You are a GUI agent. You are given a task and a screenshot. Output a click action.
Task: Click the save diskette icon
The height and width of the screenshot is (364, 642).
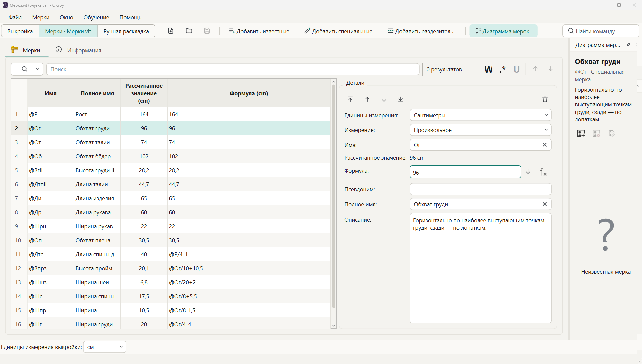point(207,31)
